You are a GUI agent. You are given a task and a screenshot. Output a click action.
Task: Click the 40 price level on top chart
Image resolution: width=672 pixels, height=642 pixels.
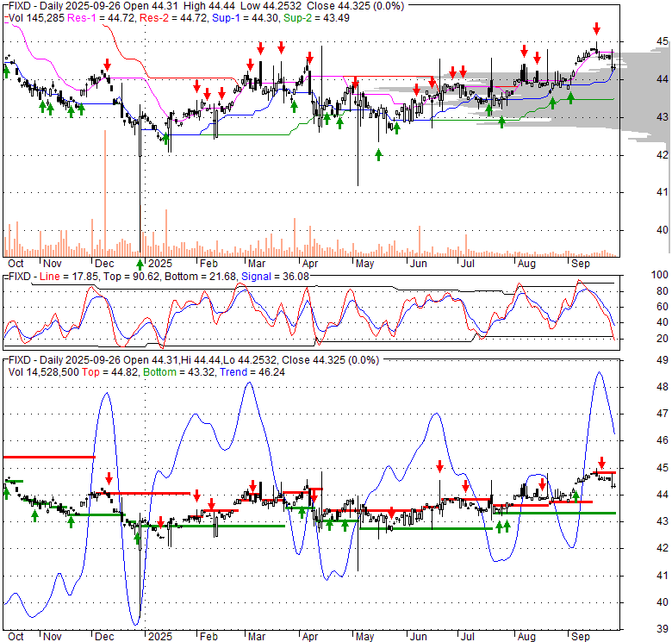pyautogui.click(x=663, y=230)
